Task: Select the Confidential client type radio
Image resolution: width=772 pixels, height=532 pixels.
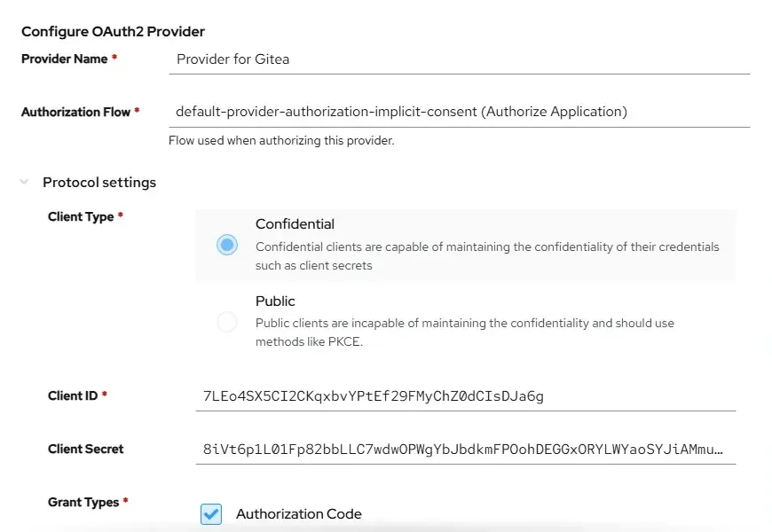Action: click(x=227, y=245)
